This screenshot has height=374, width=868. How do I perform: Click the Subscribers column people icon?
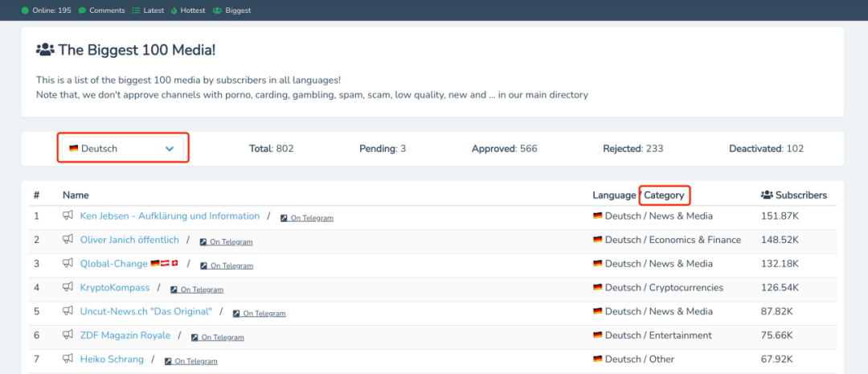coord(767,195)
